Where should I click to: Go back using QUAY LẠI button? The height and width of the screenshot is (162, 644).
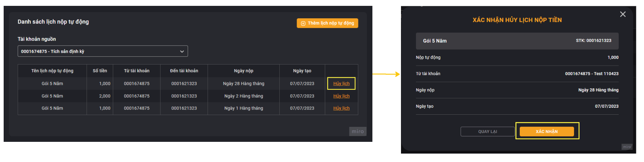pos(487,132)
